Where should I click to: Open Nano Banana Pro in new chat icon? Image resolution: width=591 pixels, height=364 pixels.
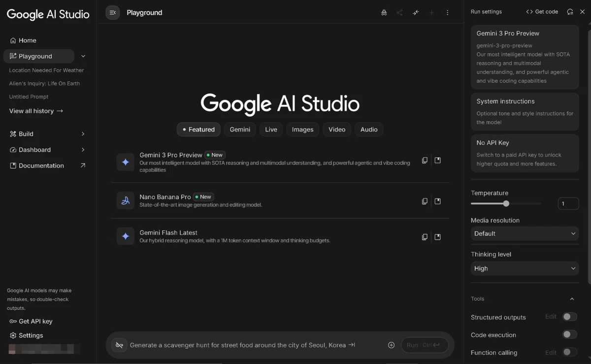(x=437, y=201)
